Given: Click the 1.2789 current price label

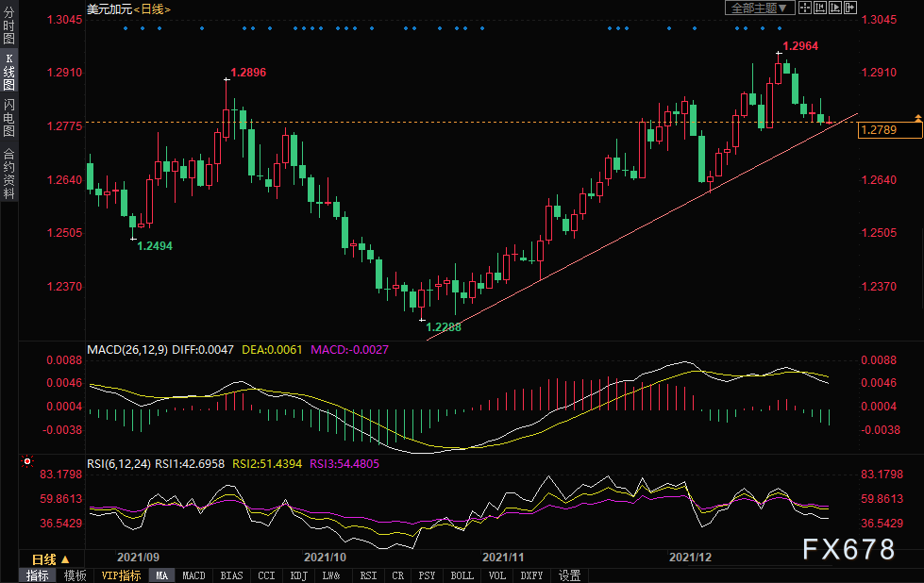Looking at the screenshot, I should click(889, 131).
